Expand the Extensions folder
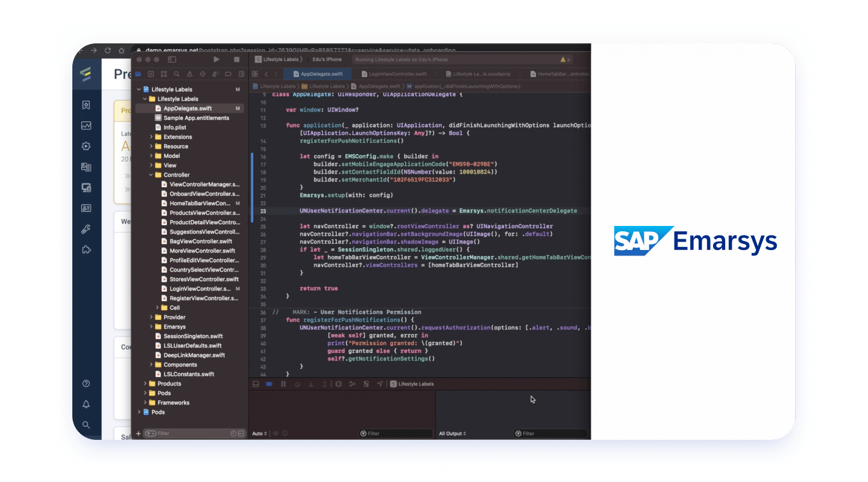The image size is (868, 482). pos(152,137)
